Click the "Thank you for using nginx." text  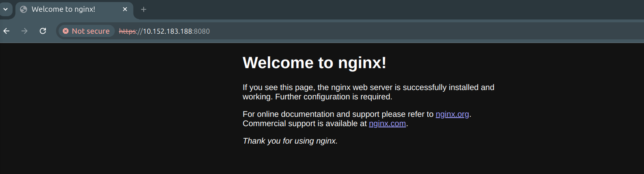click(290, 141)
